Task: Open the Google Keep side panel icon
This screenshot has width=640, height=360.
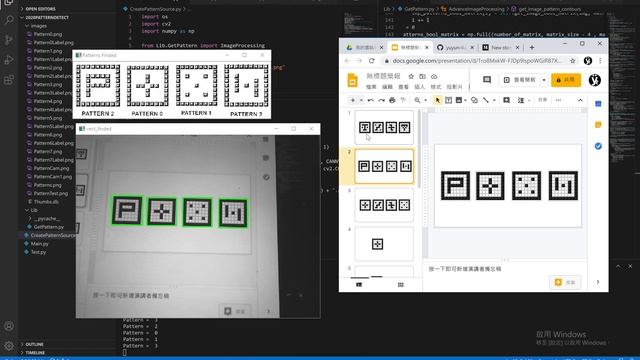Action: tap(598, 125)
